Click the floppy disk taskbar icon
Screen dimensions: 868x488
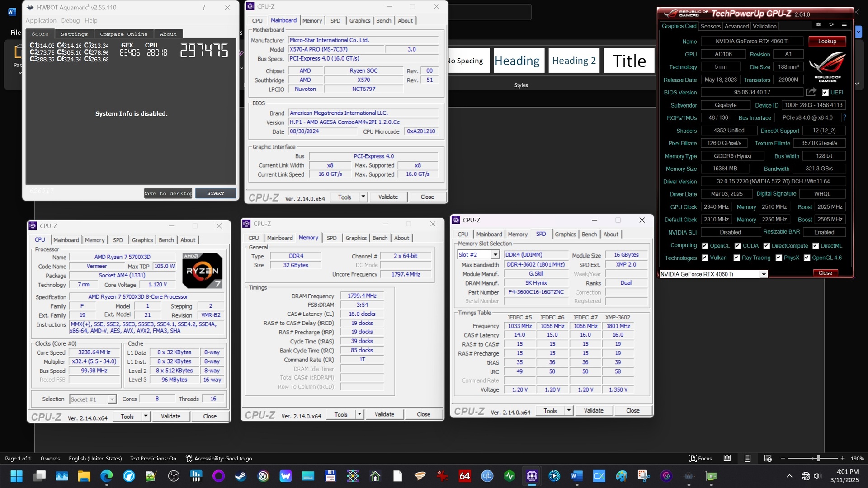point(330,476)
